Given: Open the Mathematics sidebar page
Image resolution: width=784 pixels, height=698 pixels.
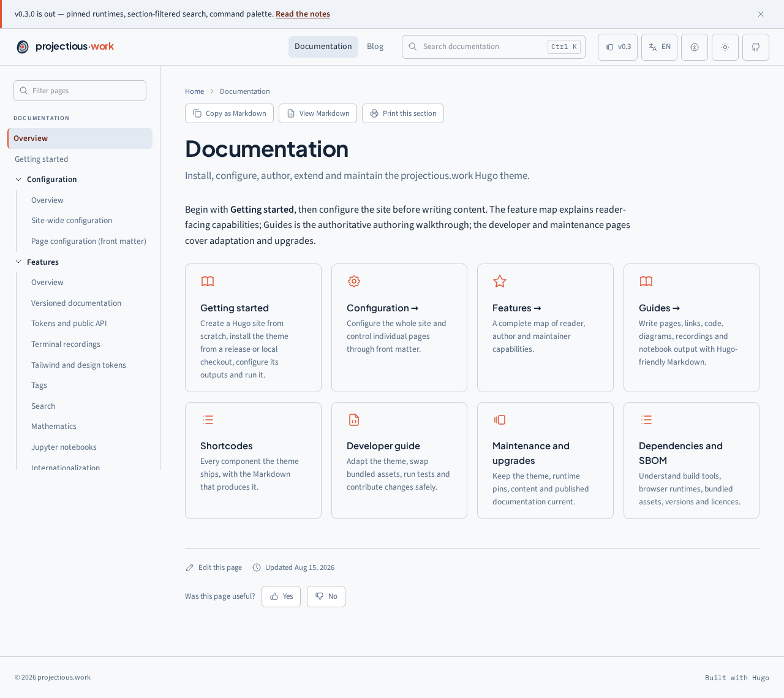Looking at the screenshot, I should 54,427.
